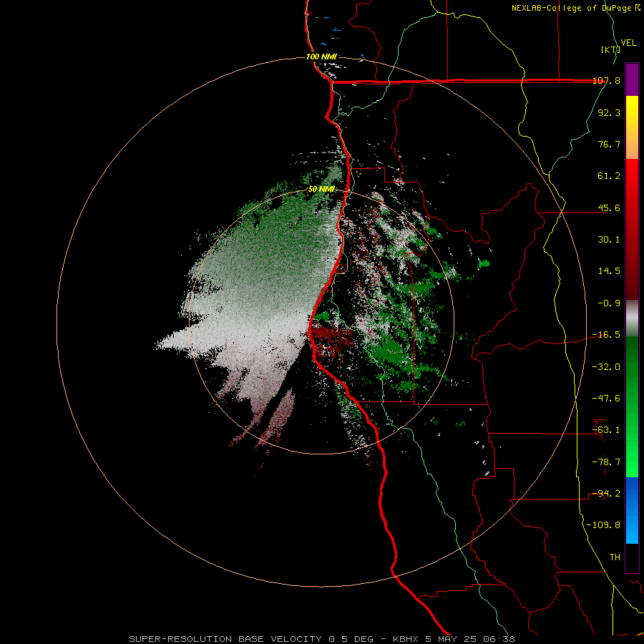Click the -94.2 scale value
This screenshot has height=644, width=644.
606,494
